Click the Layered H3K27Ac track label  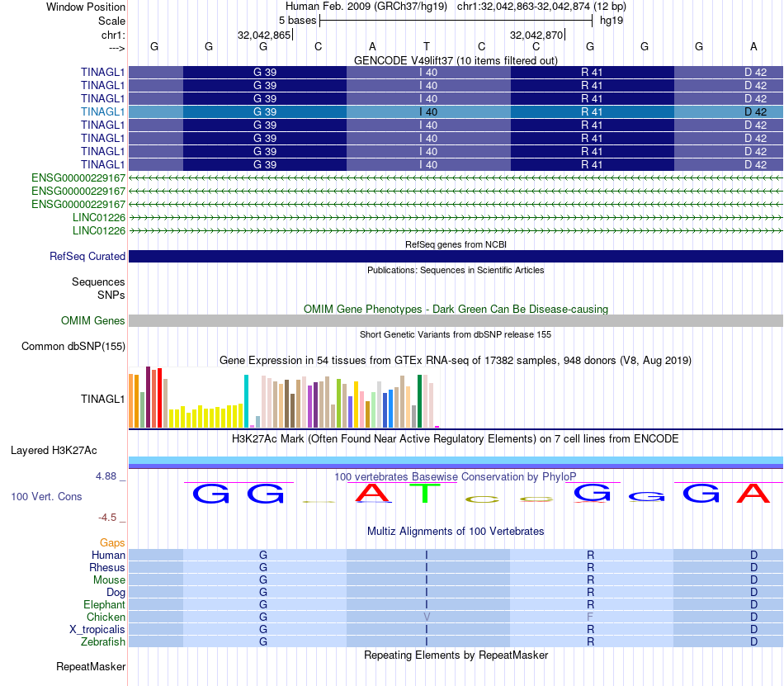[54, 450]
